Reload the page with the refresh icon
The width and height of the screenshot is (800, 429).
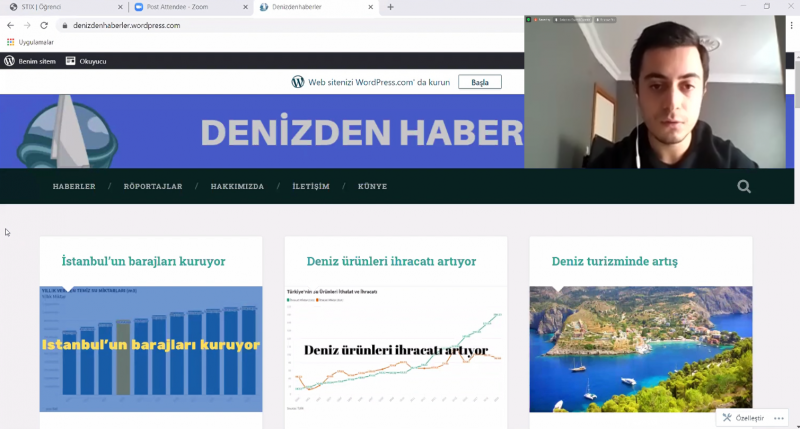click(44, 25)
